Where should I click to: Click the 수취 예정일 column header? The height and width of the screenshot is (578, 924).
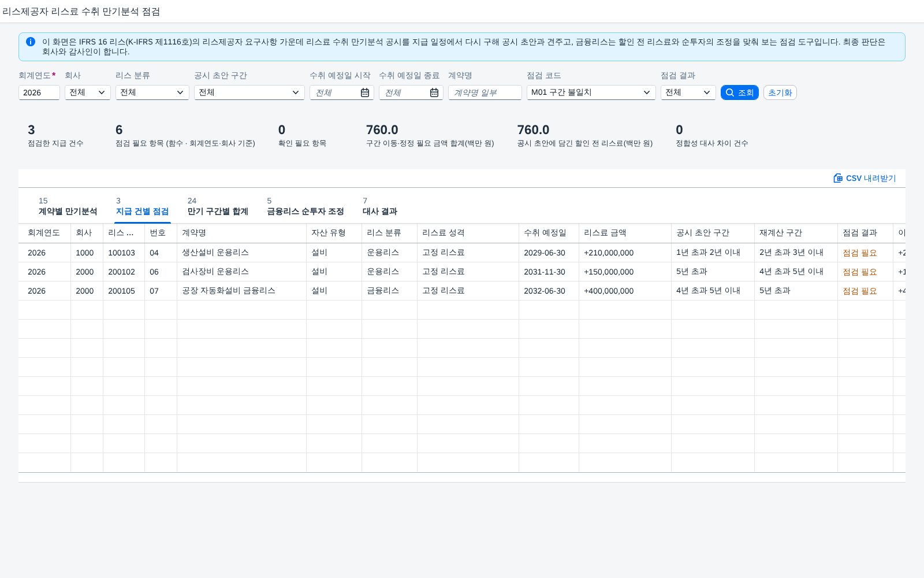[x=549, y=233]
